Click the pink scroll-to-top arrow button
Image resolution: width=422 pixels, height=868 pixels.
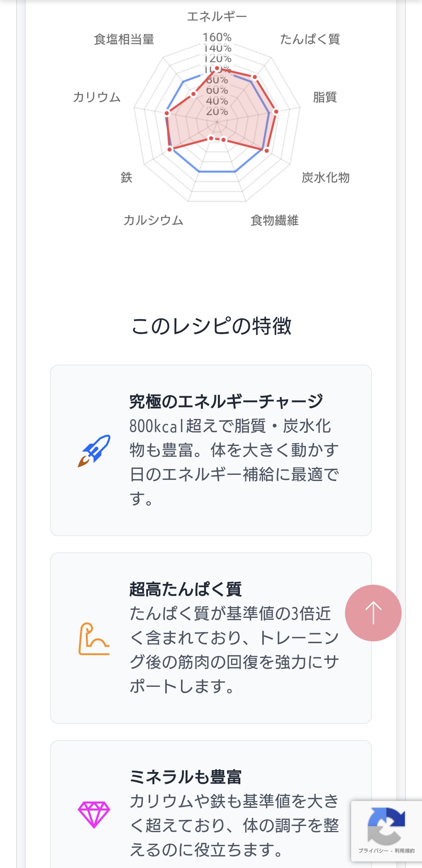click(373, 613)
